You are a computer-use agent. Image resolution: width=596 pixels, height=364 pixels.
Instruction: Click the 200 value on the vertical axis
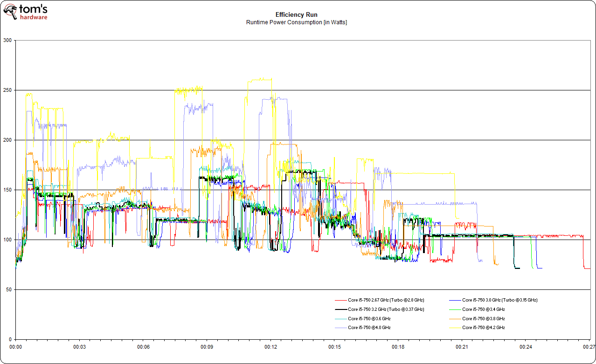(x=7, y=140)
